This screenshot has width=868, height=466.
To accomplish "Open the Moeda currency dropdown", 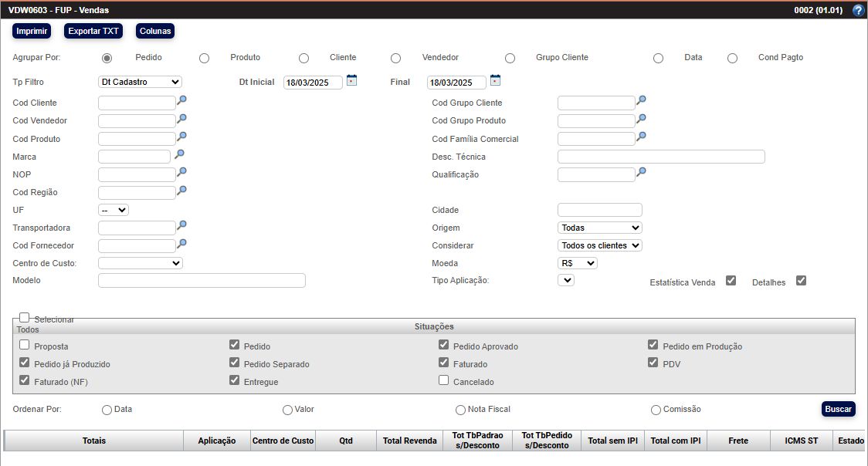I will click(578, 263).
